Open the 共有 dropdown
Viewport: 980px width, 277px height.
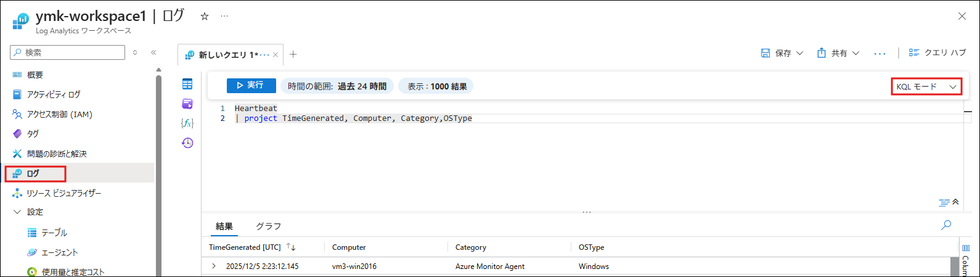[x=838, y=53]
